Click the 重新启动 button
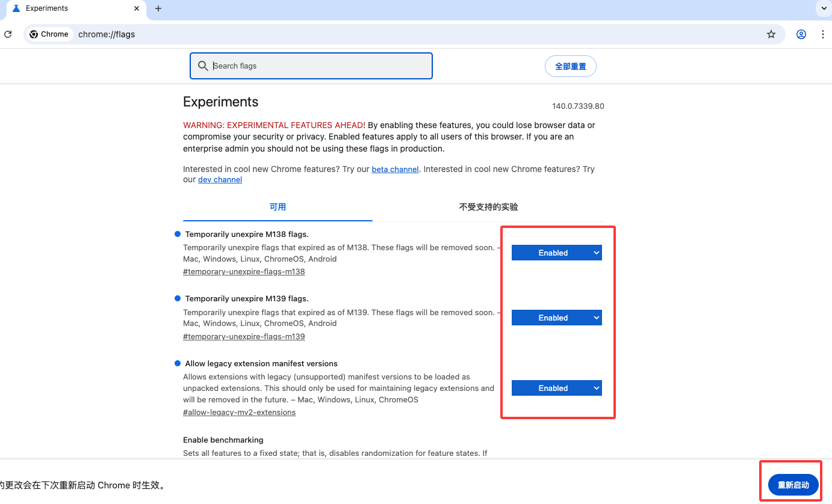Screen dimensions: 832x504 pyautogui.click(x=793, y=485)
